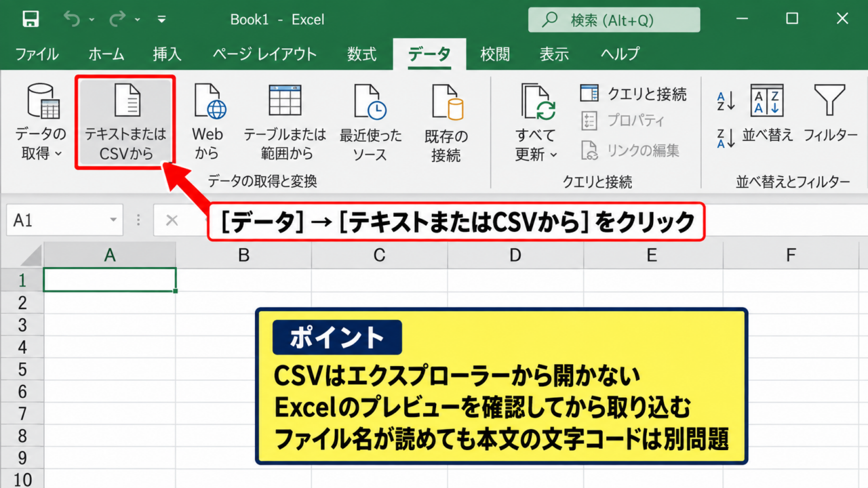Open the ファイル tab
The height and width of the screenshot is (488, 868).
[37, 54]
